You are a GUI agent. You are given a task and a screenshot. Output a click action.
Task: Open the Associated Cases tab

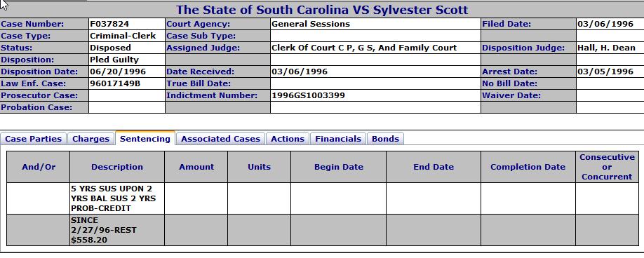click(x=220, y=139)
